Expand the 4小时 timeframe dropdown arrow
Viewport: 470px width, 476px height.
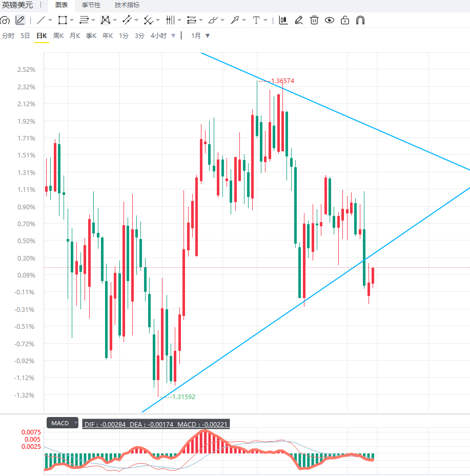pos(173,36)
